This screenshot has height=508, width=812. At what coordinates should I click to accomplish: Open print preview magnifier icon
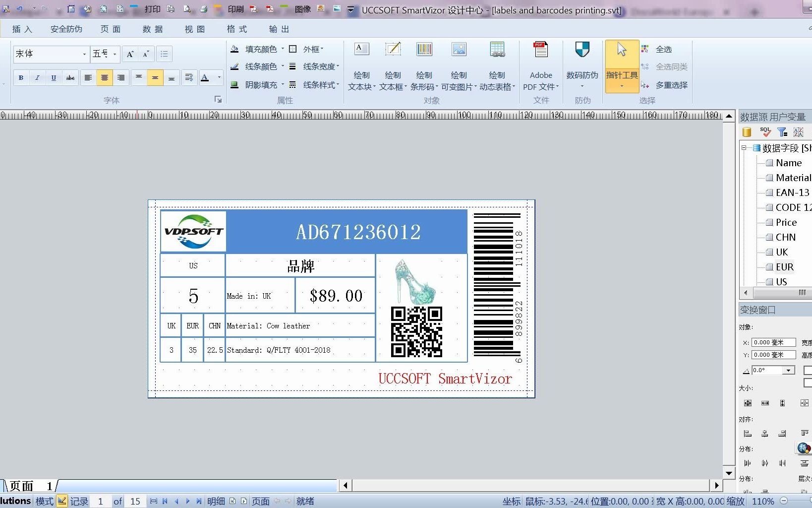click(x=187, y=9)
